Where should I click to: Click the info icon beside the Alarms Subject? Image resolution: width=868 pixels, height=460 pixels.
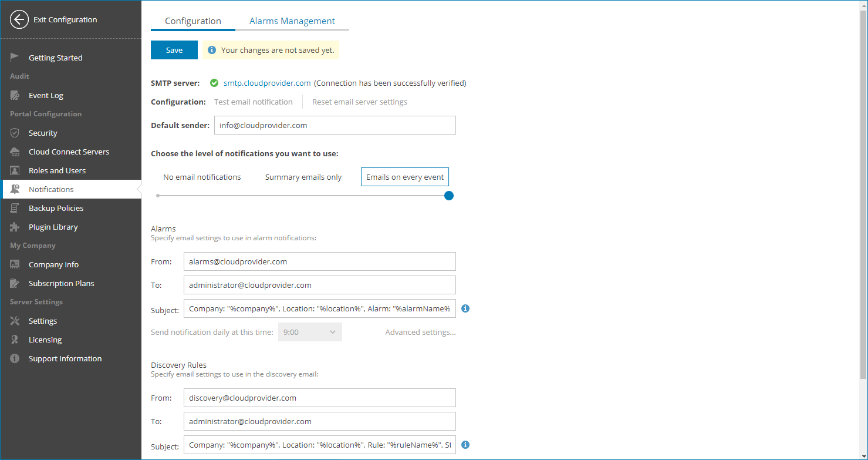tap(465, 308)
